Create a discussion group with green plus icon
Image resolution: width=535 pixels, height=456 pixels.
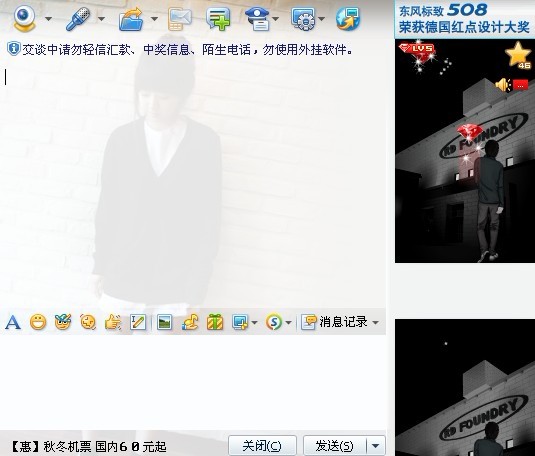click(218, 19)
